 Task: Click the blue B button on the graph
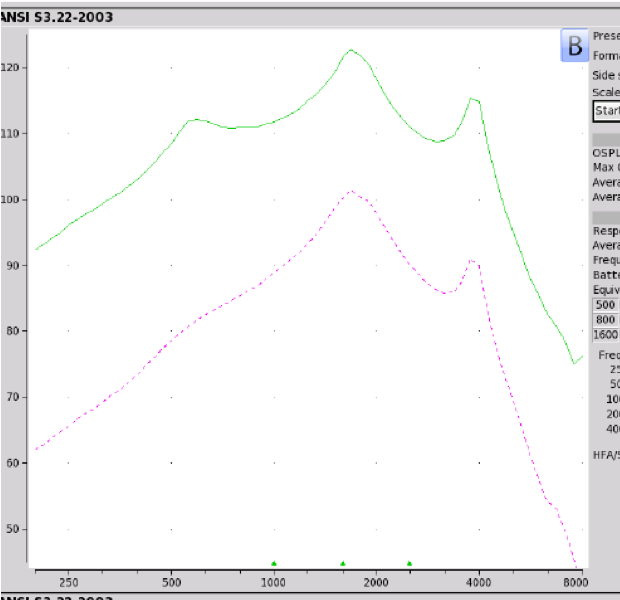[575, 45]
